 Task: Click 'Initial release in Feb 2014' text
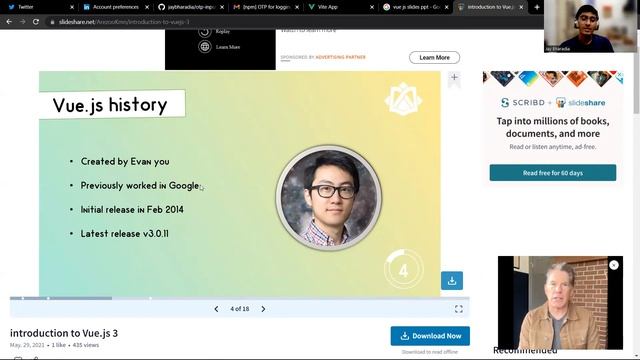(132, 210)
